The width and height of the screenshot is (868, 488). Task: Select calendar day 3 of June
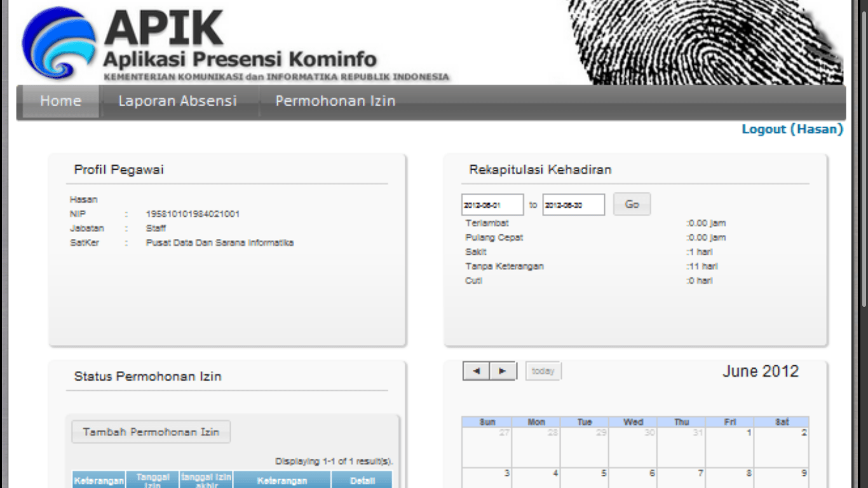(487, 478)
